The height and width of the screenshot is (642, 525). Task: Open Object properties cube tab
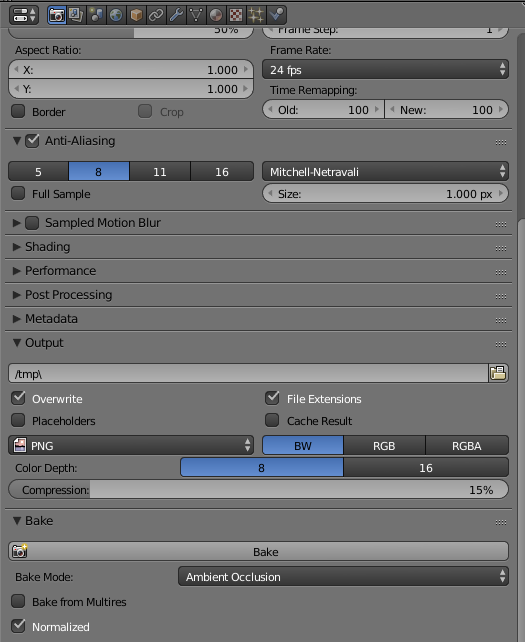[136, 15]
